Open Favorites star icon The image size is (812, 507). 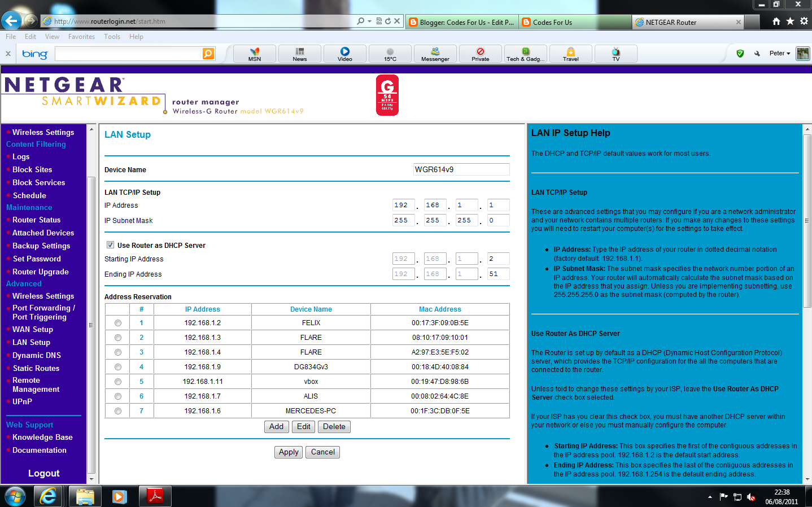click(790, 21)
